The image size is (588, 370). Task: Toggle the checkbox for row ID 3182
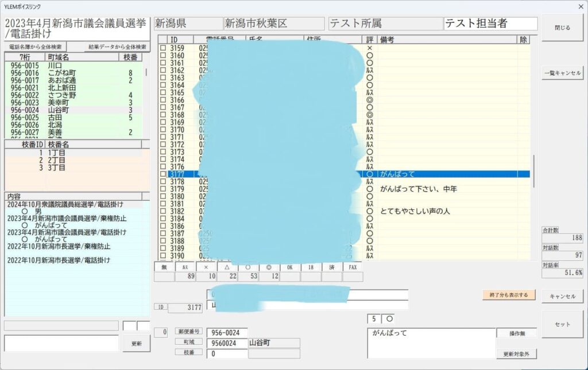click(163, 211)
